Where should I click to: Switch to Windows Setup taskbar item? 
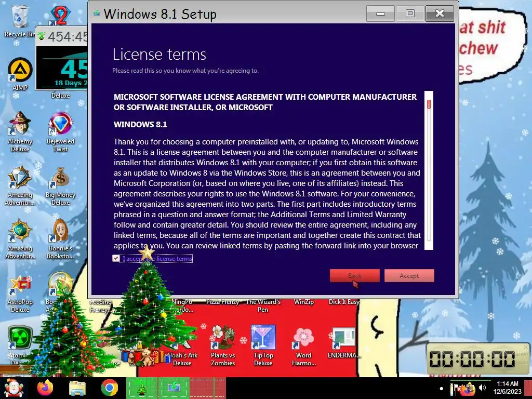174,388
